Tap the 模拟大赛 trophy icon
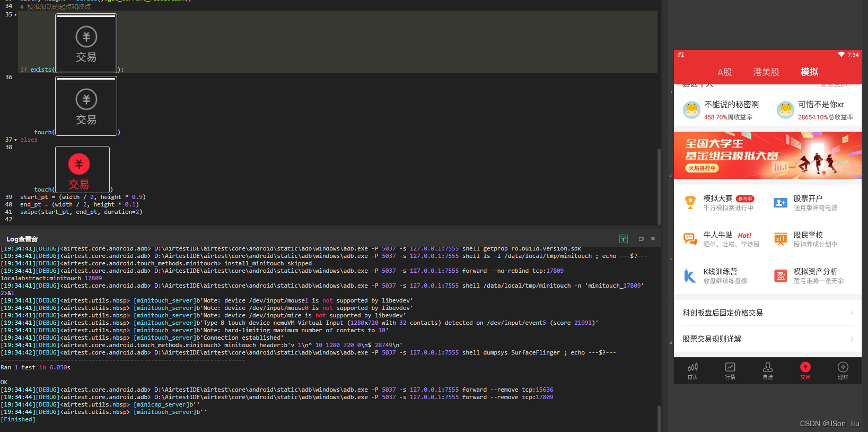868x432 pixels. pyautogui.click(x=690, y=202)
